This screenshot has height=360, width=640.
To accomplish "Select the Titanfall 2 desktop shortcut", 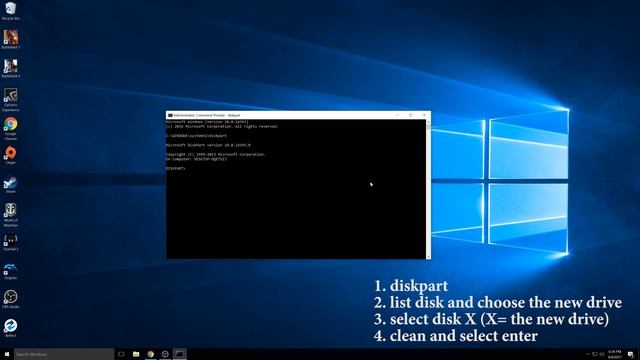I will (x=11, y=242).
